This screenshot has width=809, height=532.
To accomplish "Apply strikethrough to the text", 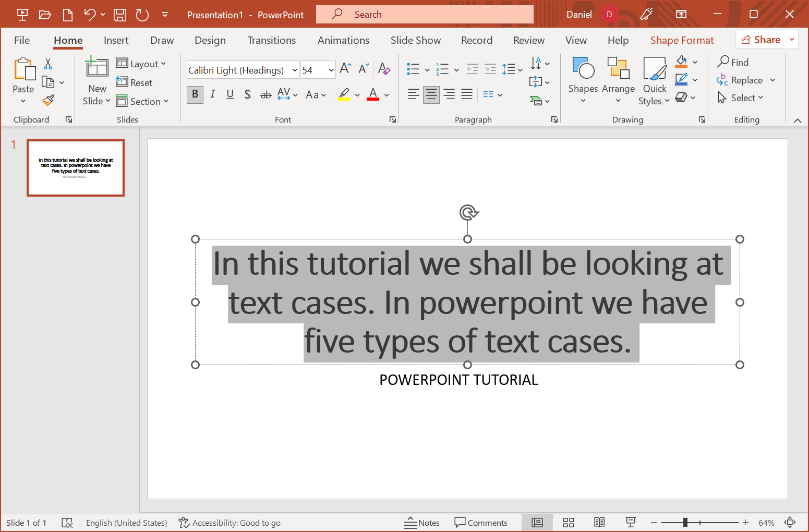I will (x=265, y=94).
